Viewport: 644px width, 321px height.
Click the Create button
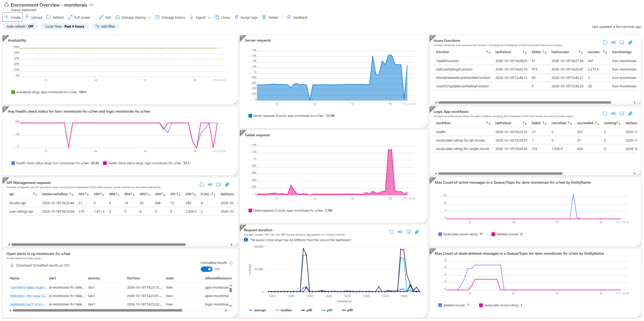click(x=13, y=17)
